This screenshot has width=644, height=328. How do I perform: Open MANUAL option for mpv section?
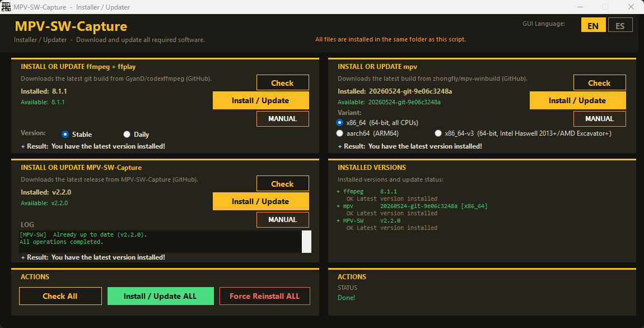(600, 119)
